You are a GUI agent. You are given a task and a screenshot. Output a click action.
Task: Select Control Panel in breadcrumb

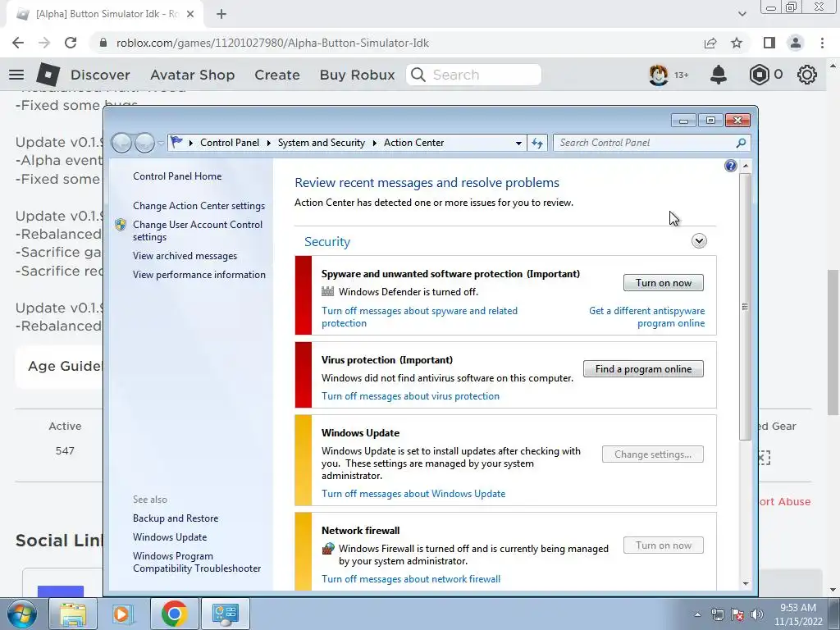point(230,143)
